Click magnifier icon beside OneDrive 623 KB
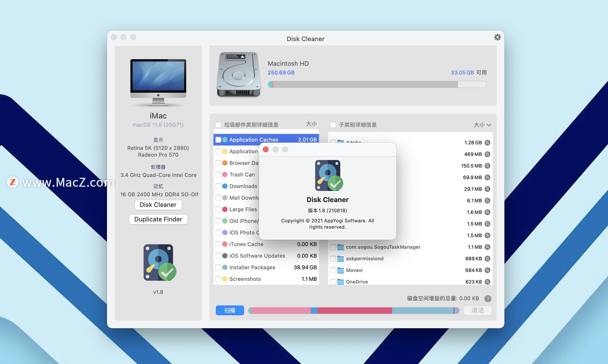Image resolution: width=608 pixels, height=364 pixels. click(487, 282)
